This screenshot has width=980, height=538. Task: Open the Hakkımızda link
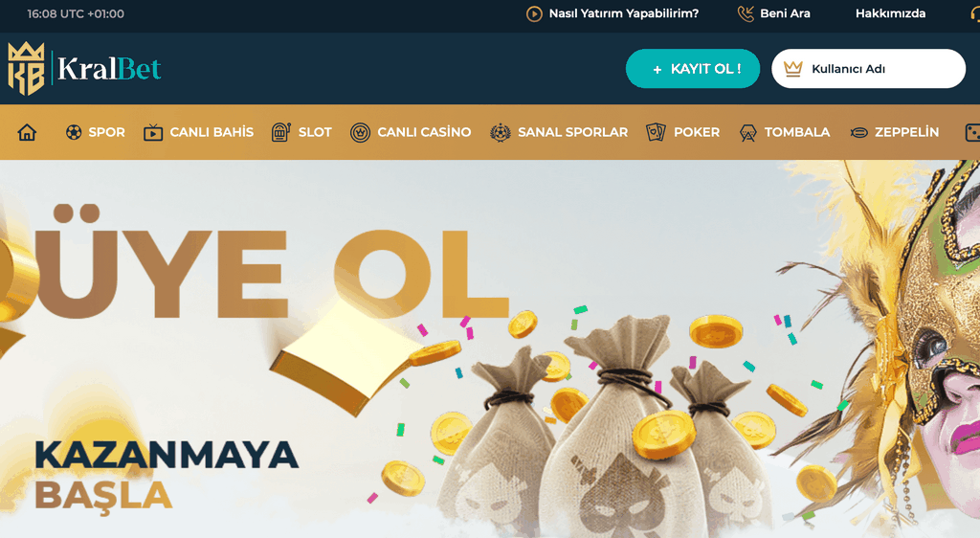(891, 13)
